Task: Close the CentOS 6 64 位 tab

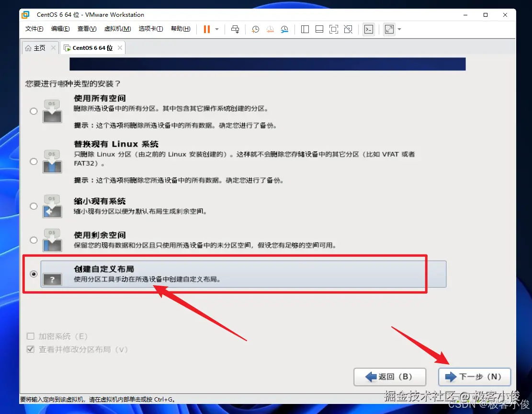Action: pos(120,47)
